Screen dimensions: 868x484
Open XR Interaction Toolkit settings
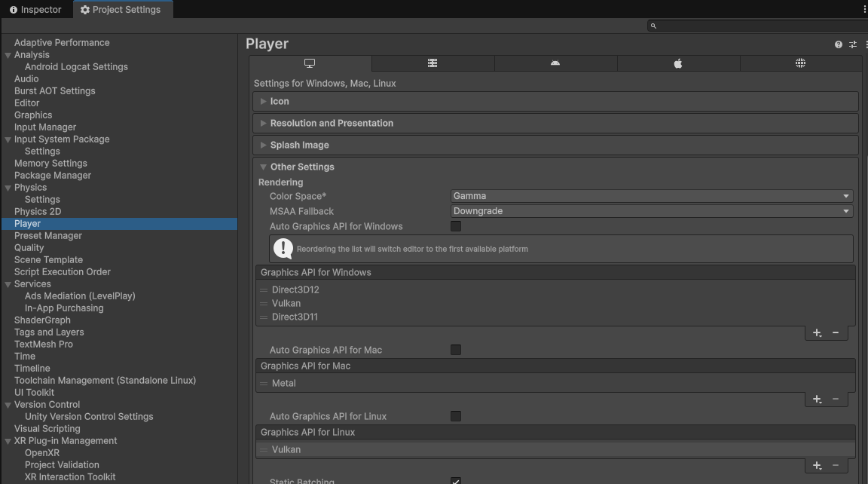tap(70, 477)
